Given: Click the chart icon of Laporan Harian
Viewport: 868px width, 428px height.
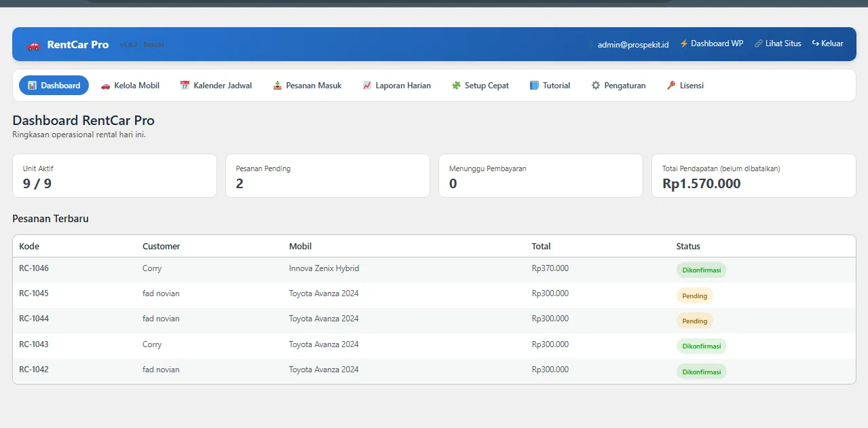Looking at the screenshot, I should [367, 86].
